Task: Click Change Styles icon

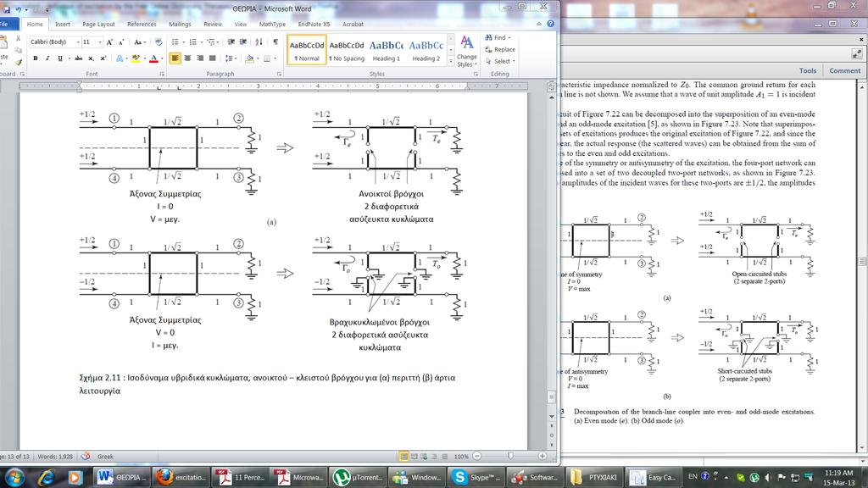Action: (467, 51)
